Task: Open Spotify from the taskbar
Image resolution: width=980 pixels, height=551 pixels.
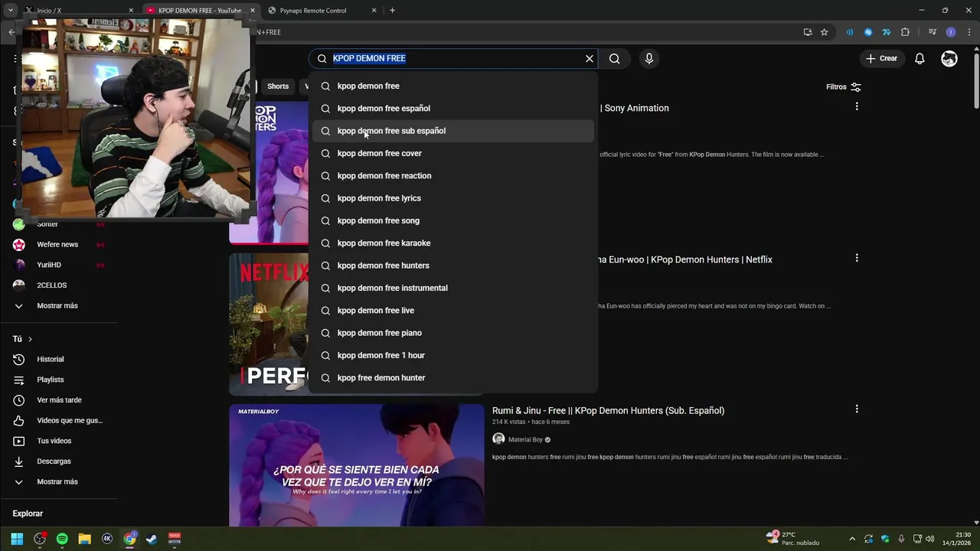Action: pyautogui.click(x=62, y=539)
